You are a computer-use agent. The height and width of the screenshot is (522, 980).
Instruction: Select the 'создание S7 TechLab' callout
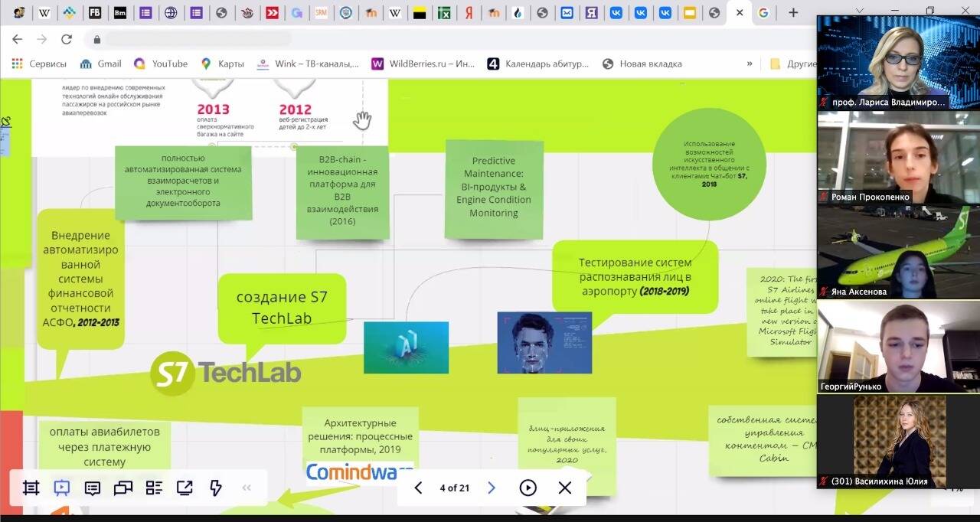point(282,308)
